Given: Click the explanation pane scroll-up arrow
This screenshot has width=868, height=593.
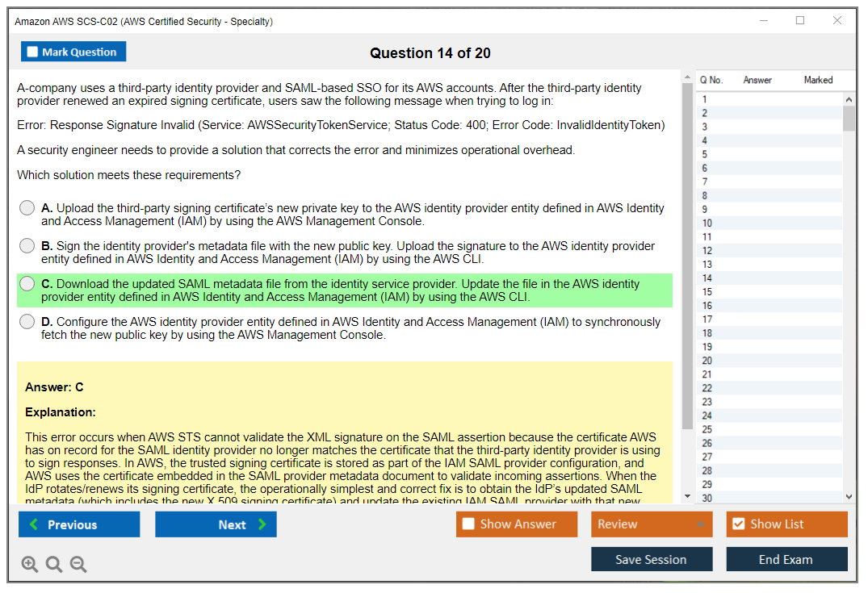Looking at the screenshot, I should (x=687, y=78).
